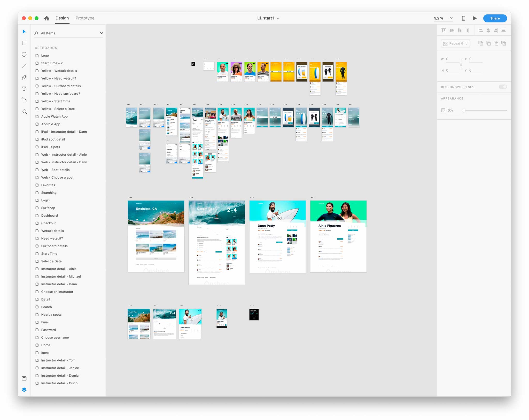Viewport: 529px width, 420px height.
Task: Select the Text tool
Action: click(24, 89)
